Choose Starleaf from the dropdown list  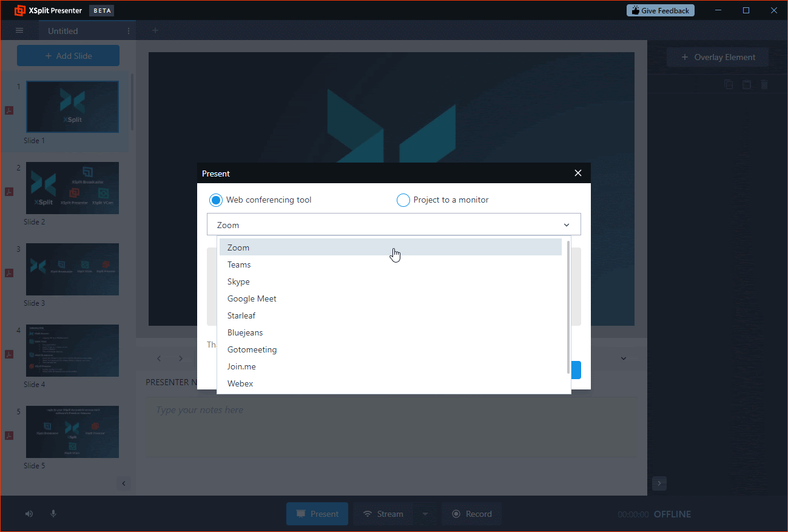(391, 315)
